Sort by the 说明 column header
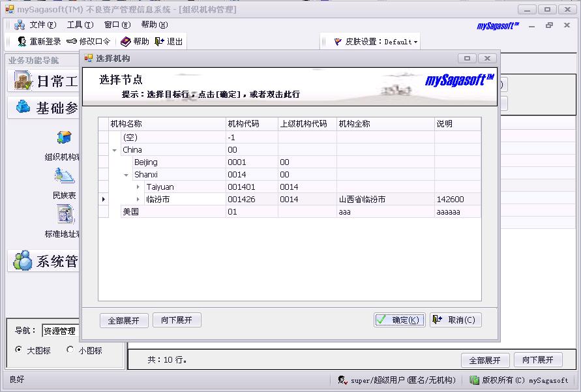 click(x=458, y=124)
